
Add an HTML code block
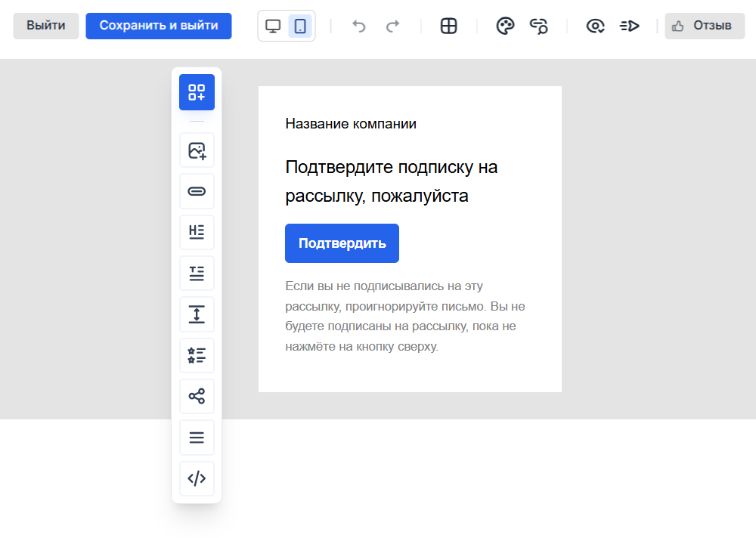(x=197, y=478)
